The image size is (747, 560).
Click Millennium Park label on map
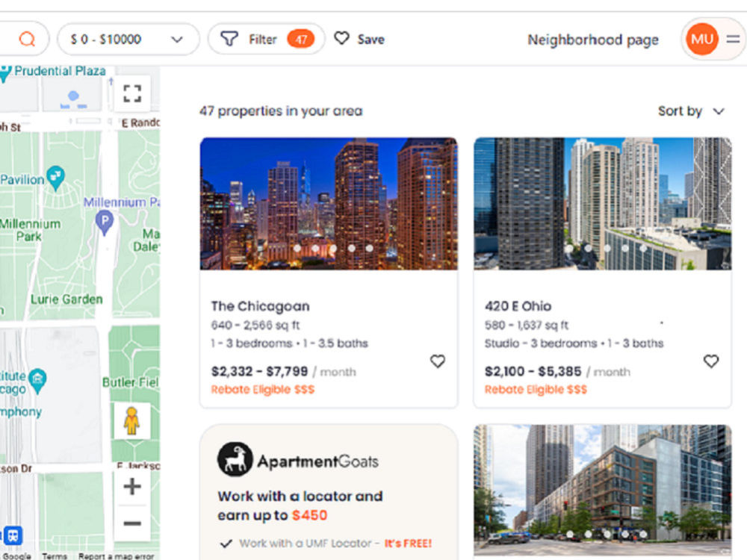point(30,230)
